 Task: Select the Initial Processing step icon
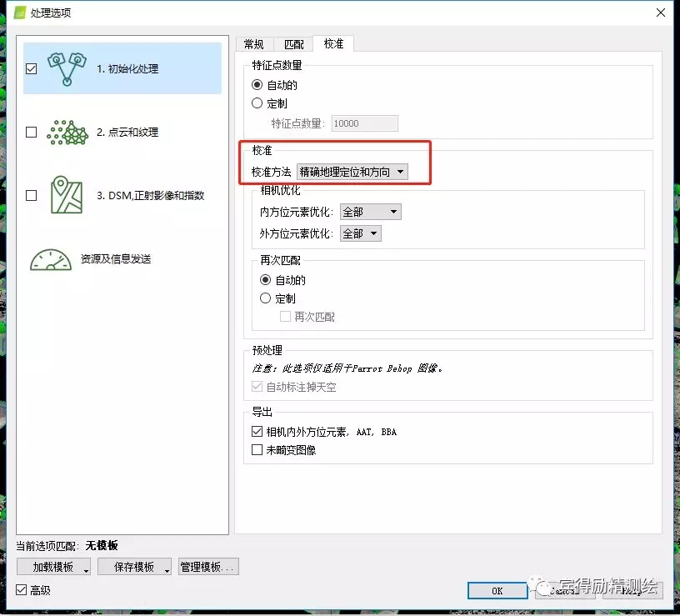click(x=67, y=69)
